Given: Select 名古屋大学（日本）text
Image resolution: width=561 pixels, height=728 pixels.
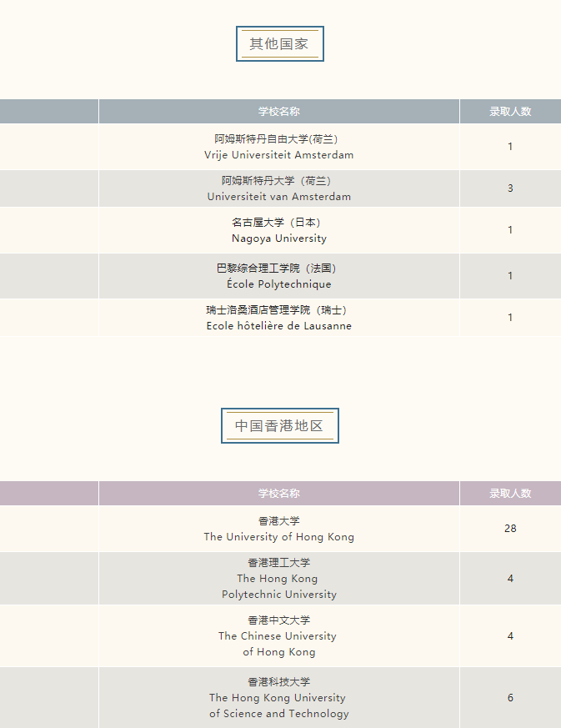Looking at the screenshot, I should [x=278, y=223].
